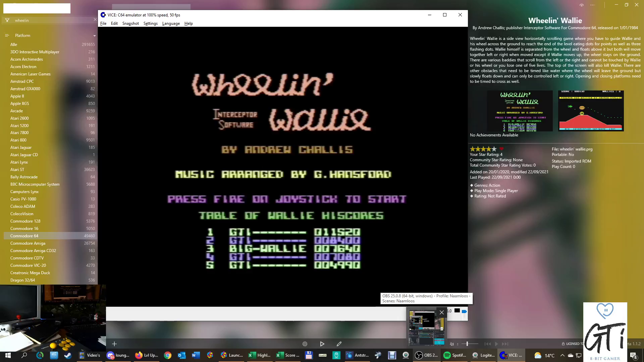Open the VICE Settings menu

point(150,23)
